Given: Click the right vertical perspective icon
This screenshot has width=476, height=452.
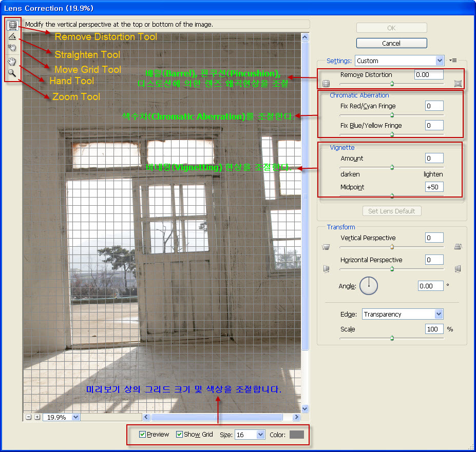Looking at the screenshot, I should 458,246.
